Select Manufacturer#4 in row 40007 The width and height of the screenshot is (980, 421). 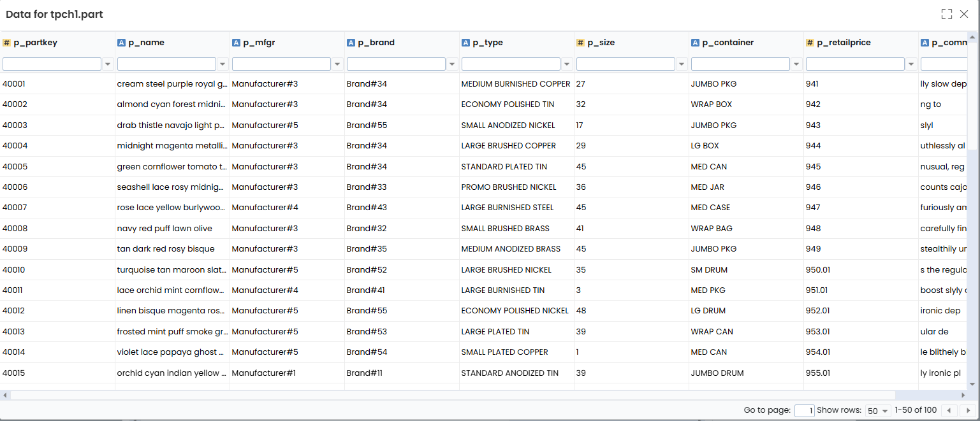tap(287, 207)
